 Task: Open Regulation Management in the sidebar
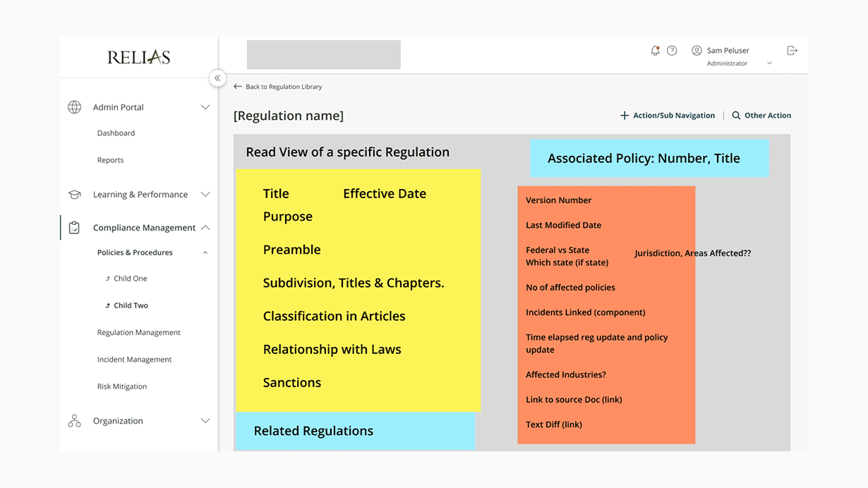138,333
